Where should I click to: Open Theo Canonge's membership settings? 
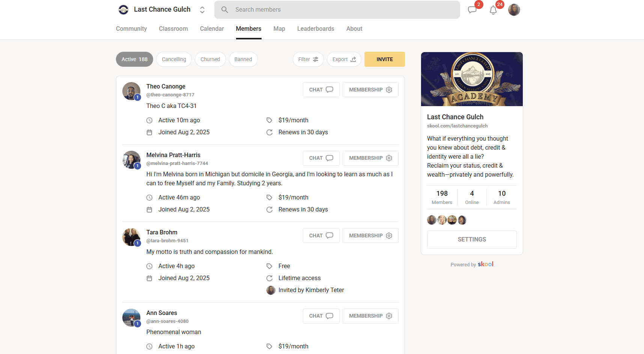(x=370, y=90)
